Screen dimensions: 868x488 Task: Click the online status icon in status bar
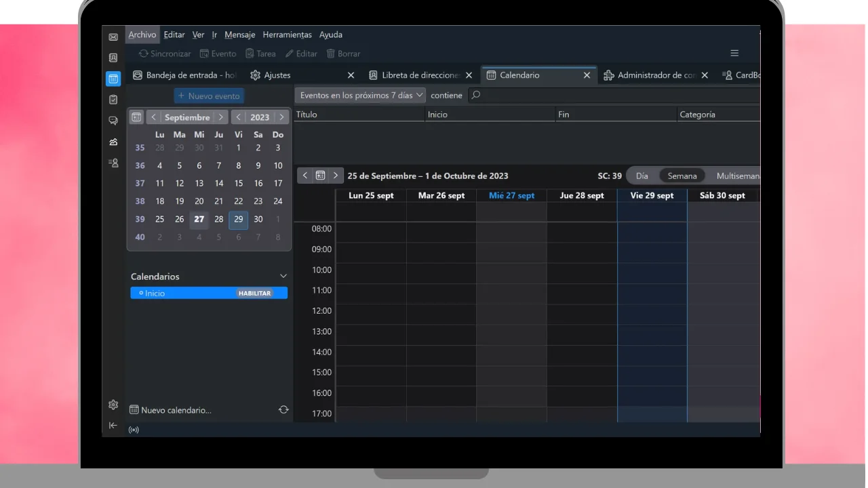point(134,430)
